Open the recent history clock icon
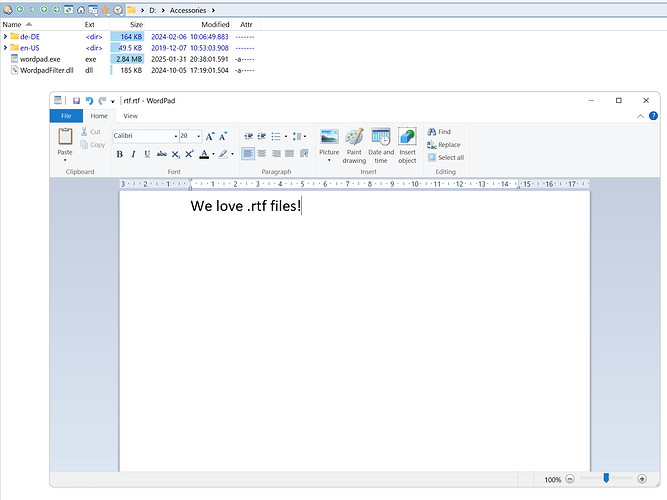The height and width of the screenshot is (500, 667). 118,9
